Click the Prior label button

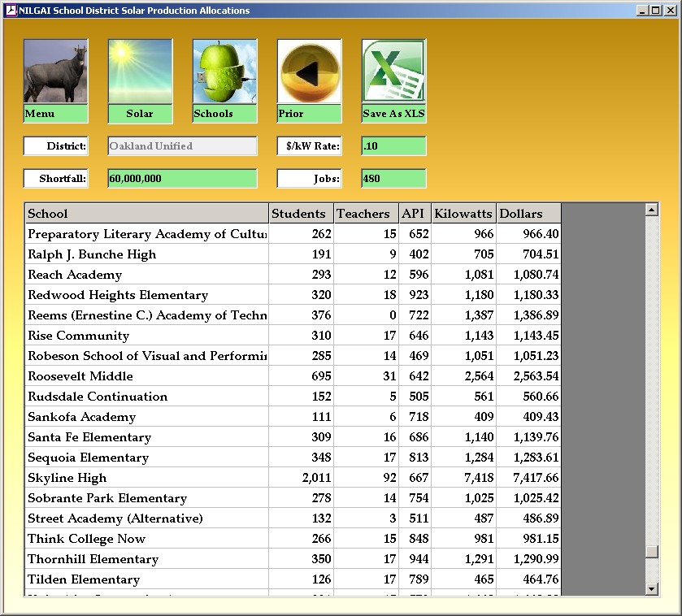[x=309, y=114]
